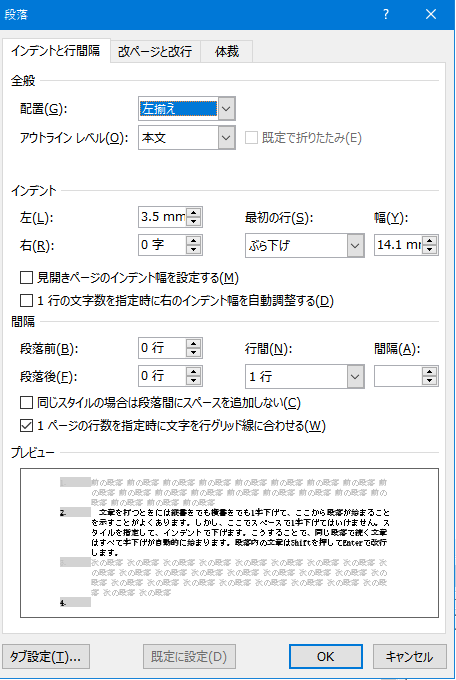Screen dimensions: 456x680
Task: Click the 幅 field showing 14.1 mm
Action: [398, 245]
